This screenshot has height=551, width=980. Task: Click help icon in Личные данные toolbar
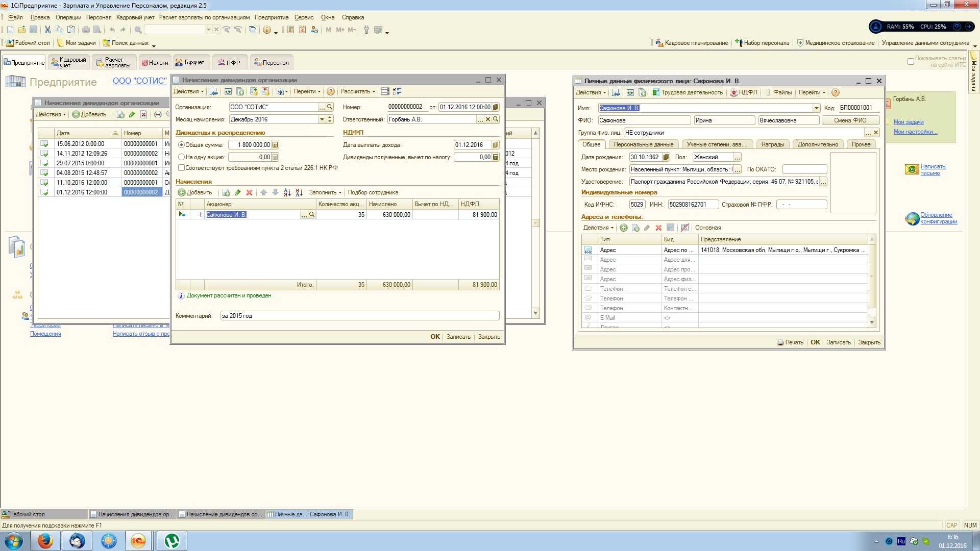pyautogui.click(x=836, y=92)
